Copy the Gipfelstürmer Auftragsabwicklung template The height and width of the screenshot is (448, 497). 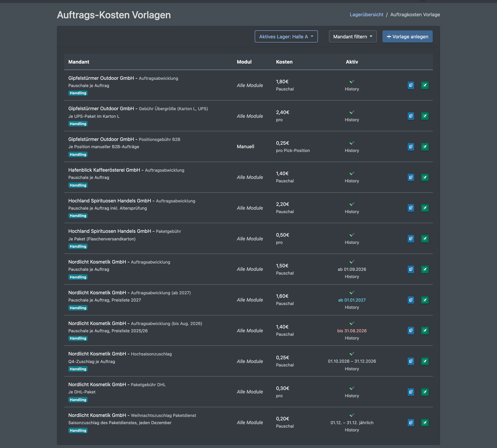411,85
